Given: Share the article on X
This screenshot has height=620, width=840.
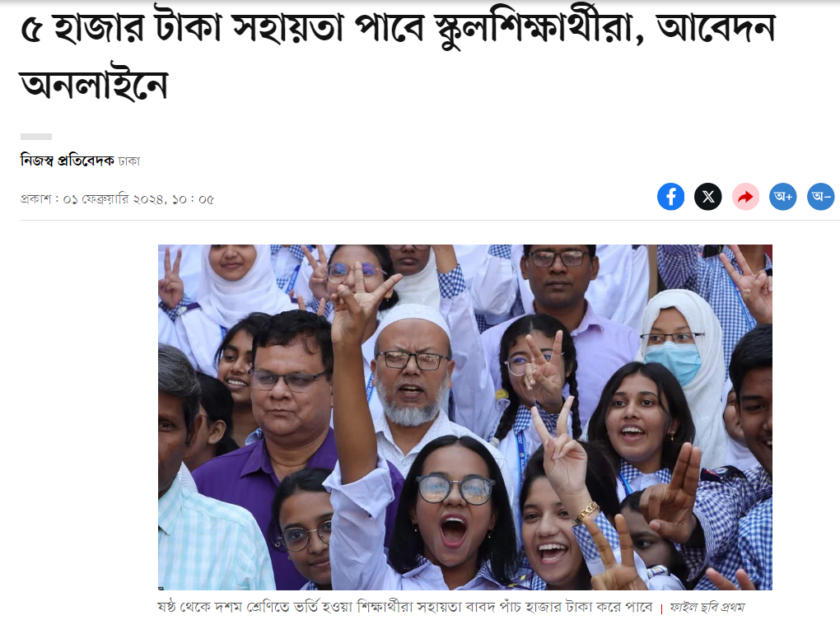Looking at the screenshot, I should pyautogui.click(x=708, y=197).
